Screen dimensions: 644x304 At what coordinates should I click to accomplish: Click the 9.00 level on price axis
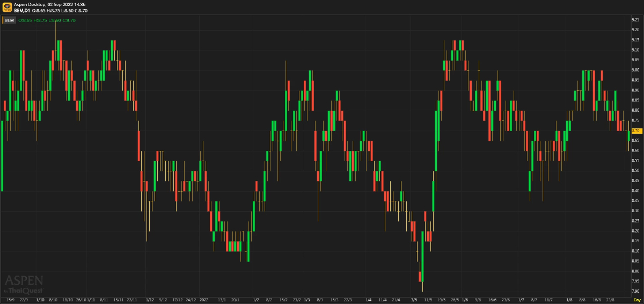click(635, 70)
